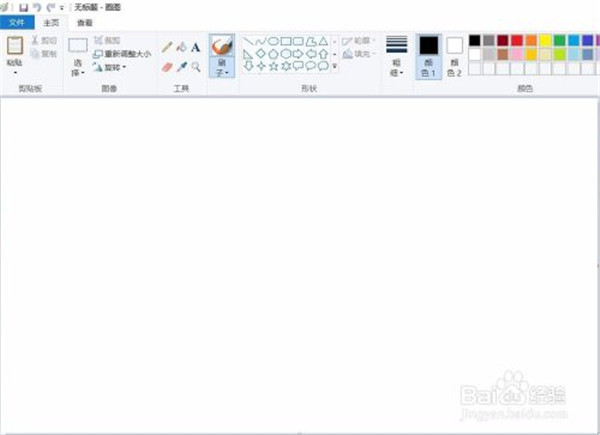The height and width of the screenshot is (435, 600).
Task: Pick the Color picker eyedropper tool
Action: [181, 67]
